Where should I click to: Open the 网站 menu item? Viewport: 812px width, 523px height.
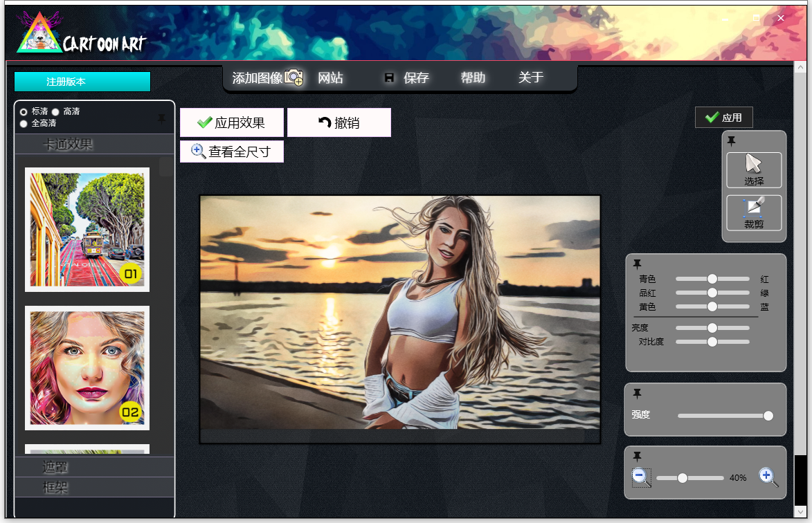(x=330, y=77)
